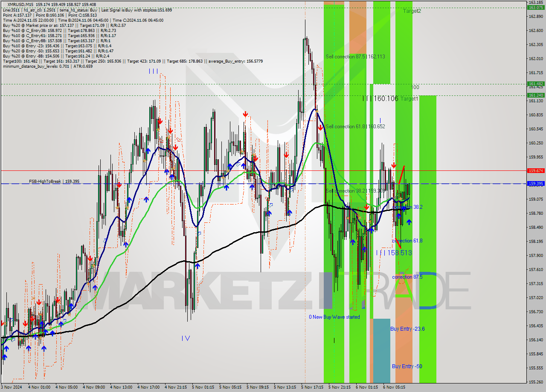This screenshot has width=546, height=392.
Task: Click the blue correction 38.2 label
Action: click(x=407, y=207)
